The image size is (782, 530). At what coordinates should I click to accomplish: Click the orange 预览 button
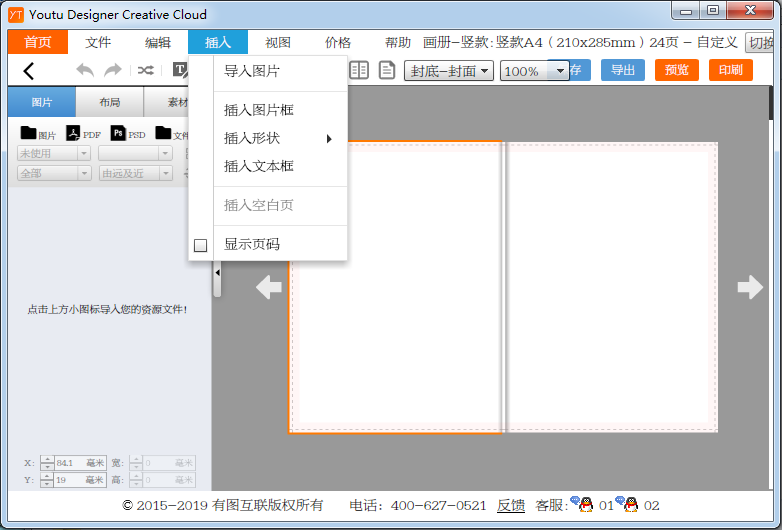coord(677,70)
